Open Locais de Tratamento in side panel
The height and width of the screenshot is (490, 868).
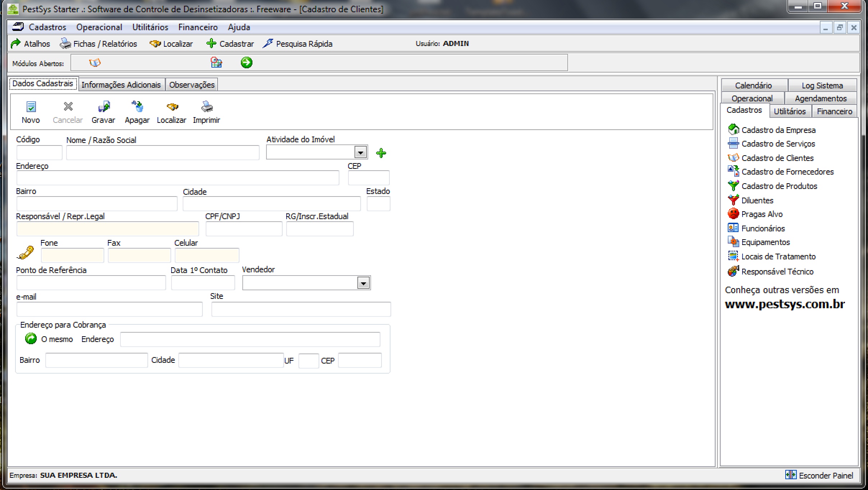click(x=772, y=256)
